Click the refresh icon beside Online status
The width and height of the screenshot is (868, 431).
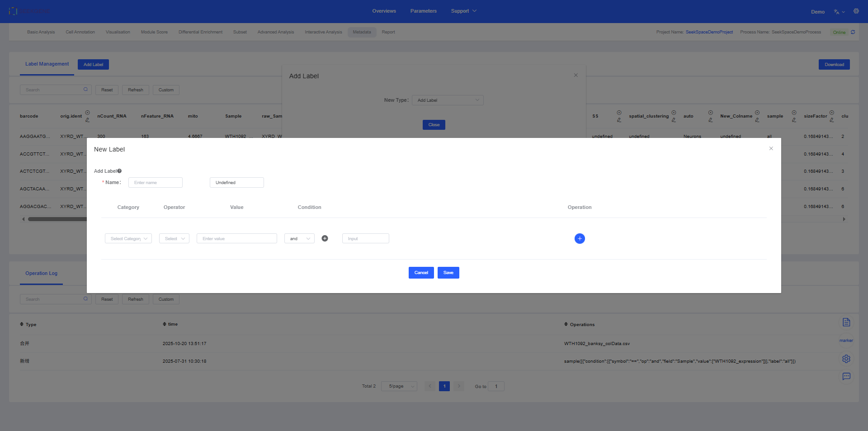(853, 32)
